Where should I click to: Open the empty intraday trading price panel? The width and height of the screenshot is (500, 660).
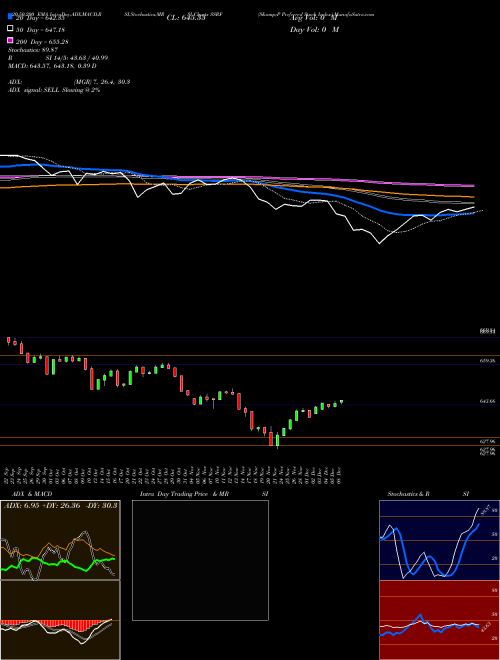pos(200,560)
